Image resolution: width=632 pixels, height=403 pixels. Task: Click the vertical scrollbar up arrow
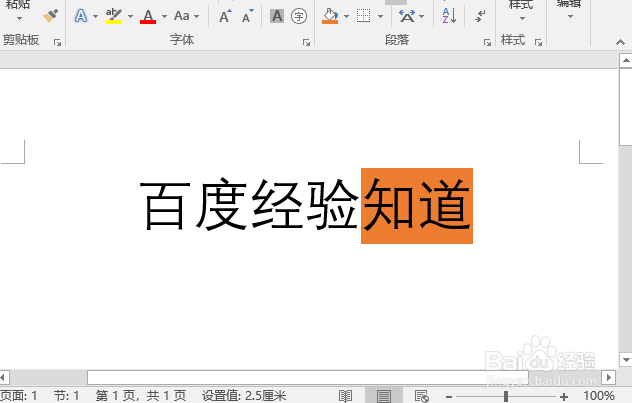[x=626, y=61]
